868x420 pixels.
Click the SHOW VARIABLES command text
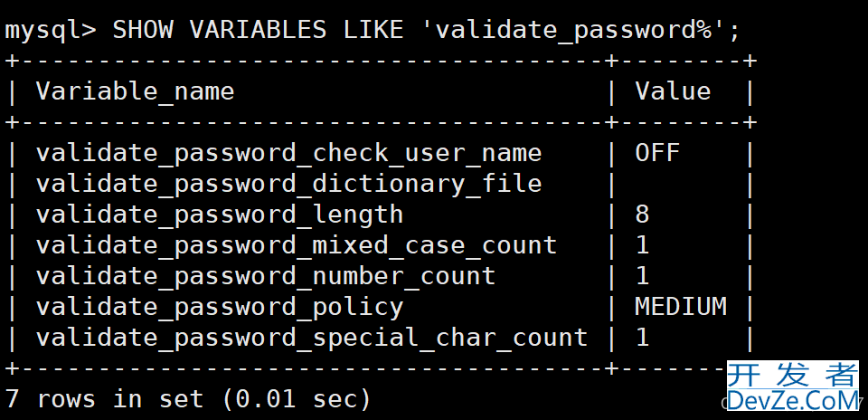(220, 29)
